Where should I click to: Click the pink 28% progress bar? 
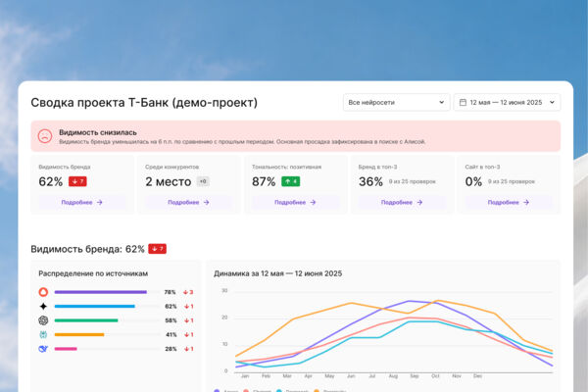click(x=66, y=349)
